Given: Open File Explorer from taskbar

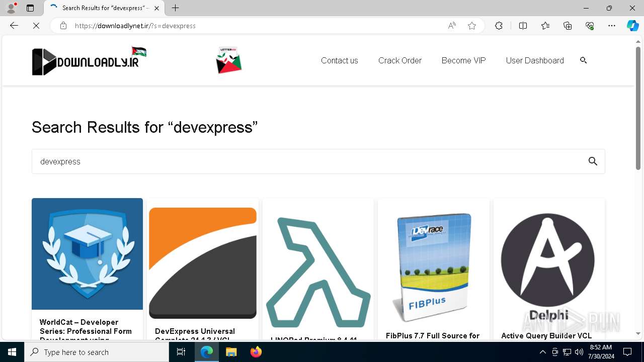Looking at the screenshot, I should coord(231,352).
